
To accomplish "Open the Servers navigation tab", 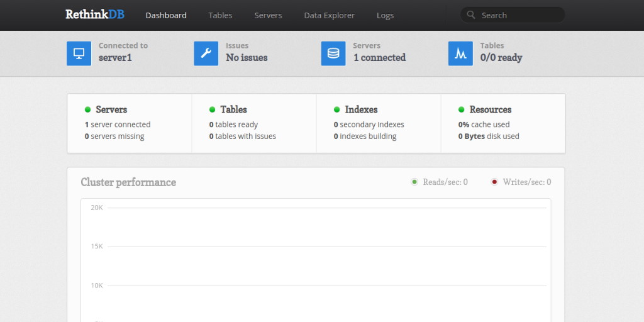I will click(268, 15).
